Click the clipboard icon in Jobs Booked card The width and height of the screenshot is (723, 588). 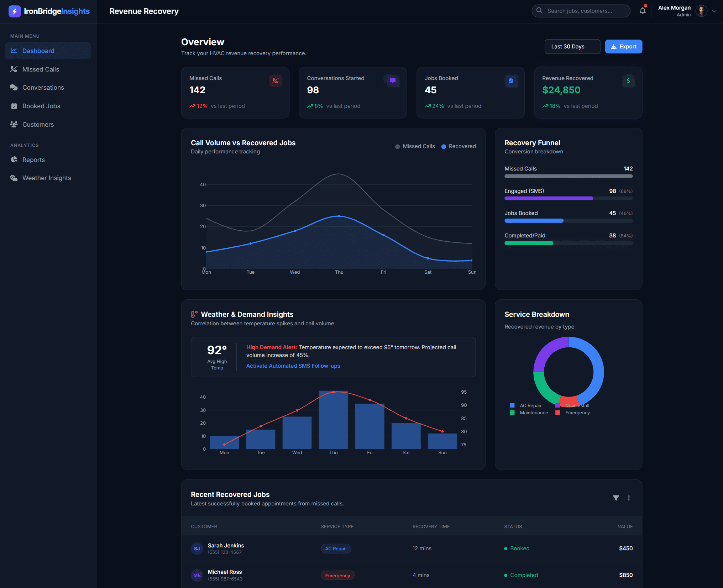point(510,81)
